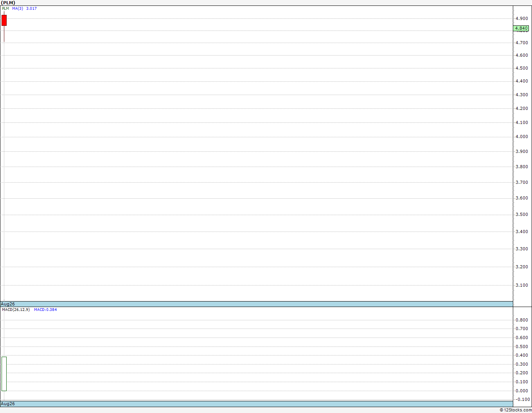Click the Aug26 label under price chart
This screenshot has width=532, height=413.
8,304
